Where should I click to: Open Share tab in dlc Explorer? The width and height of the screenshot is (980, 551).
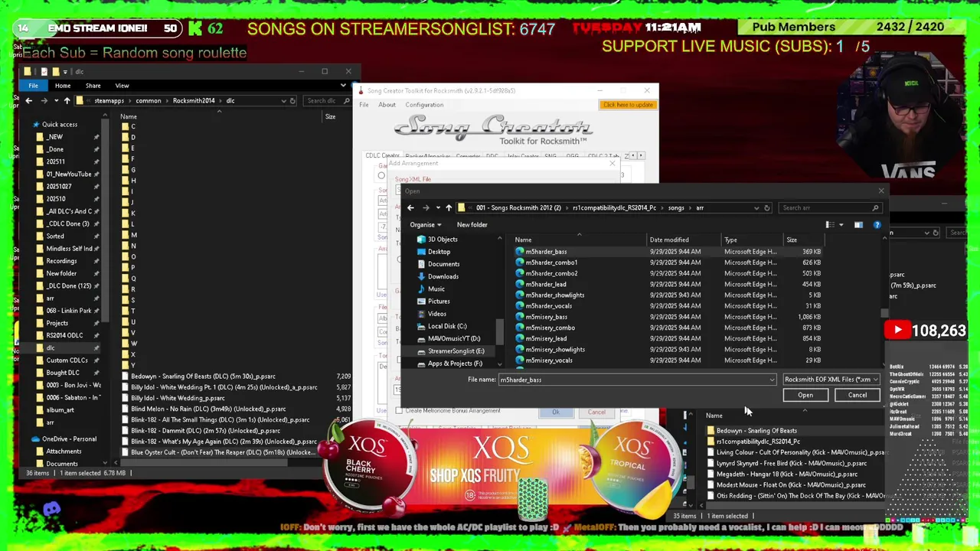(x=93, y=86)
